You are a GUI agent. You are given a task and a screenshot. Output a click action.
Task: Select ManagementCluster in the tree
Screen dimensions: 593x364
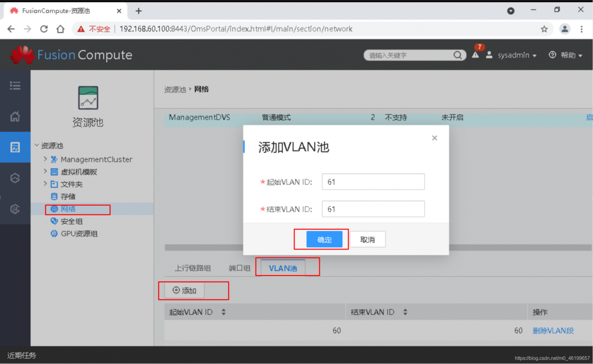pos(96,159)
